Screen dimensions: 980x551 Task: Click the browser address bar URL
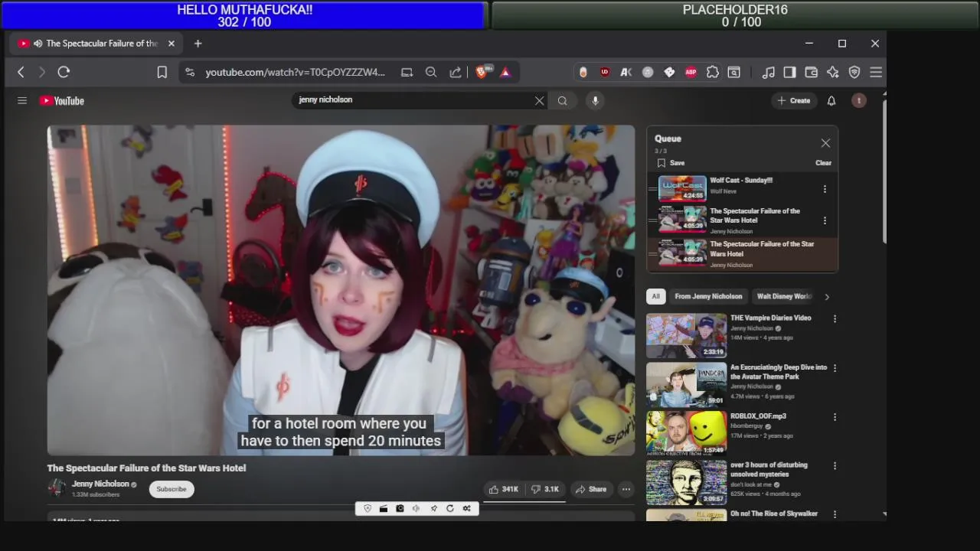[x=295, y=72]
